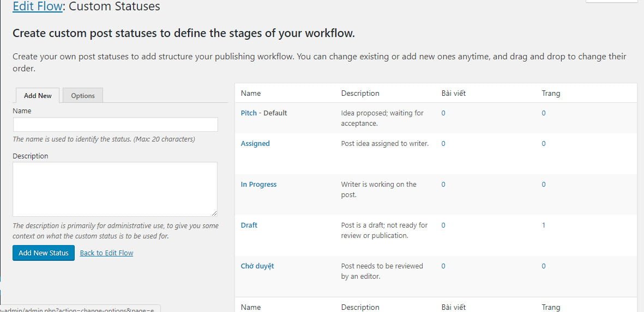Open the Chờ duyệt status entry

pos(257,266)
